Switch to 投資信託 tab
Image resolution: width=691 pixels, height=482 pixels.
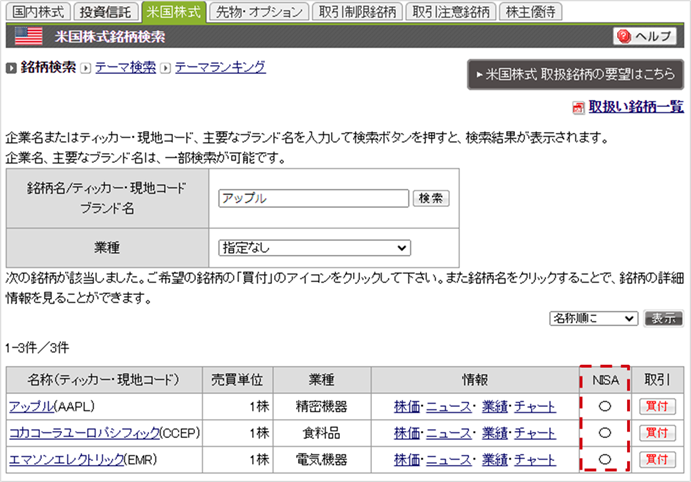click(x=105, y=12)
